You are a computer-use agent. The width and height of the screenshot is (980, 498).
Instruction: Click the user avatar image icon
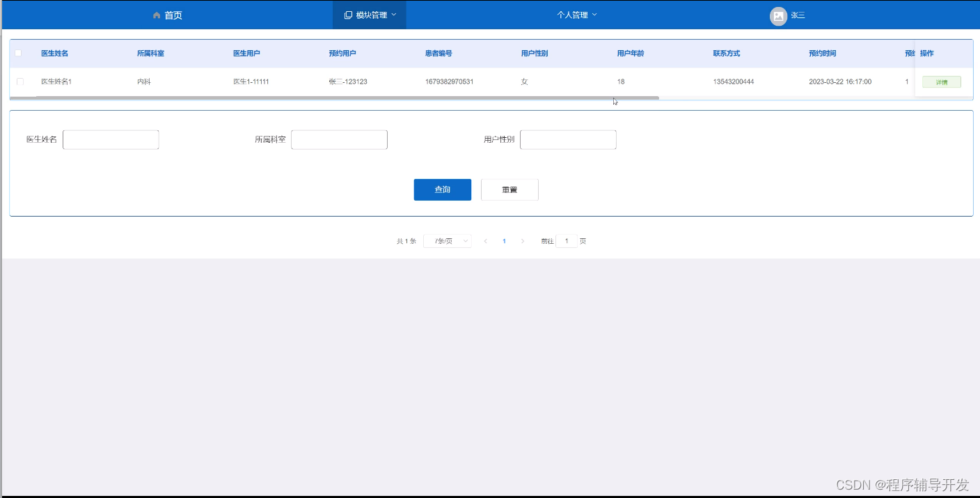[x=778, y=16]
